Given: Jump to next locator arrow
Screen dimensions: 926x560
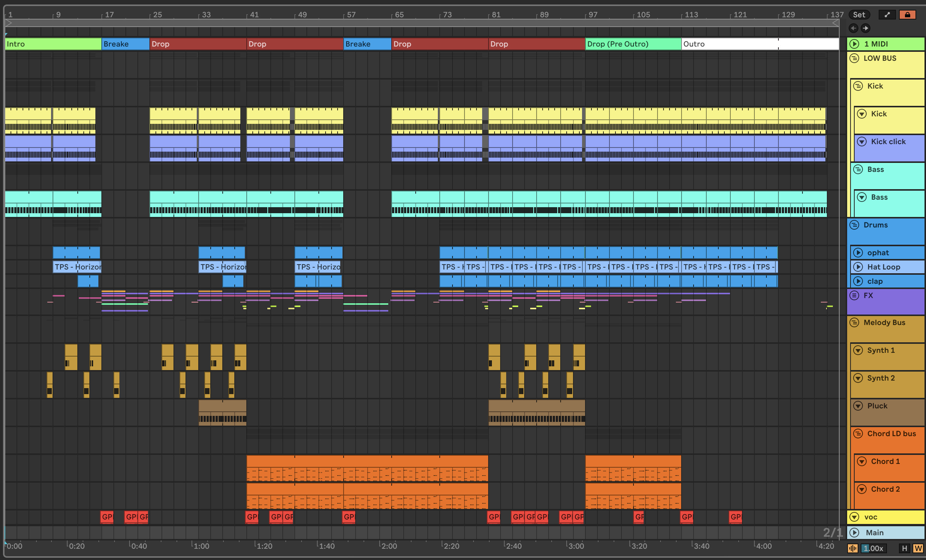Looking at the screenshot, I should pyautogui.click(x=866, y=28).
